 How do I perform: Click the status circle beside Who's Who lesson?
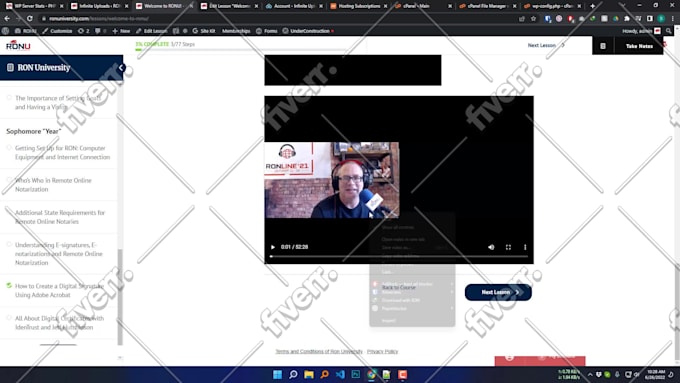pos(9,180)
